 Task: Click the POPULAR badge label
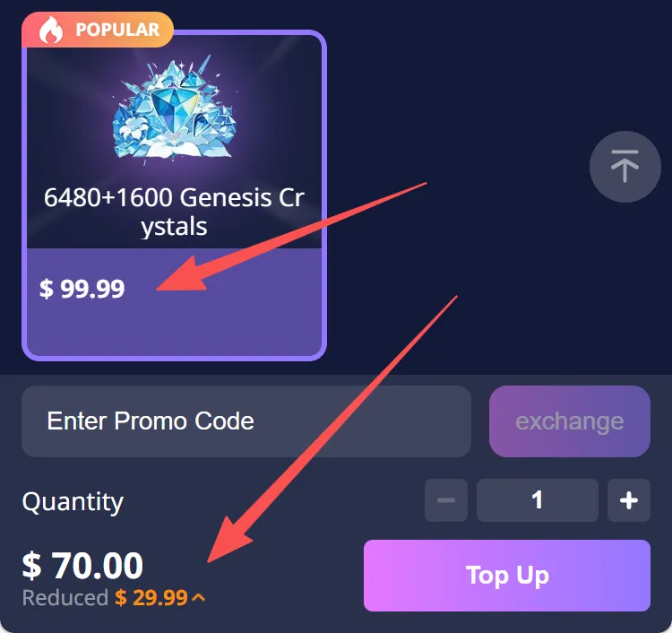[117, 30]
